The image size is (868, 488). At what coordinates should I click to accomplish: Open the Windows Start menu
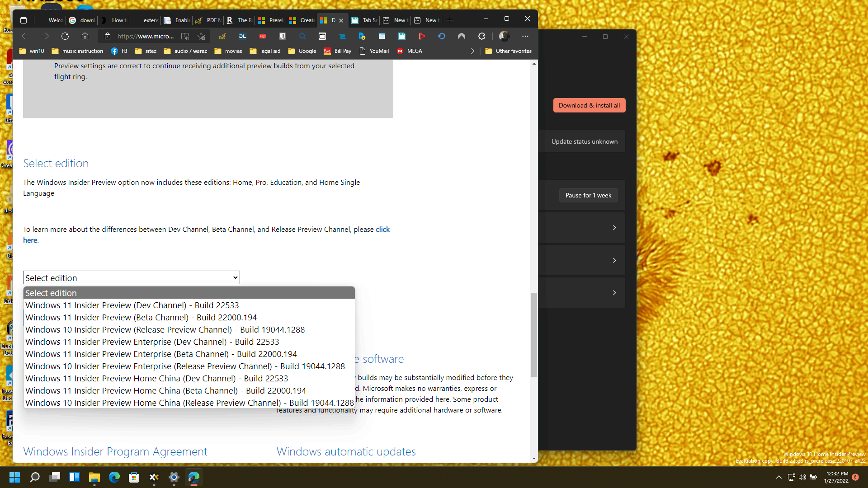pyautogui.click(x=14, y=477)
